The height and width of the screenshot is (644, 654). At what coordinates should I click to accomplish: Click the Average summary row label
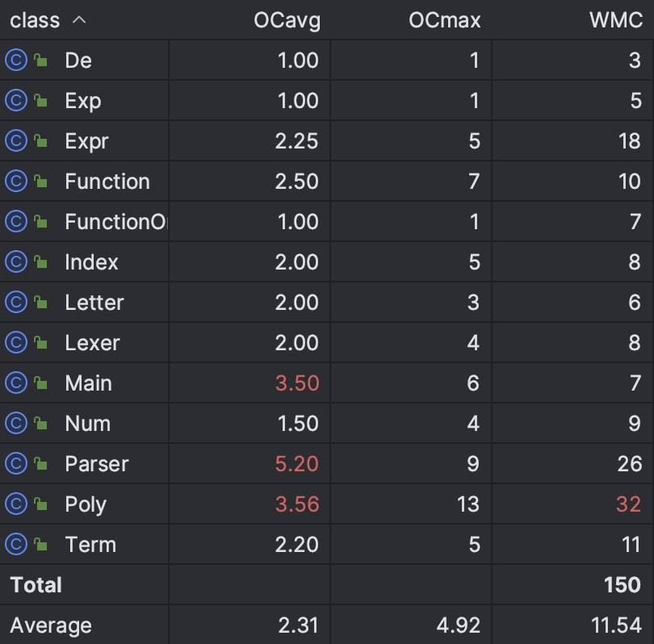click(51, 625)
